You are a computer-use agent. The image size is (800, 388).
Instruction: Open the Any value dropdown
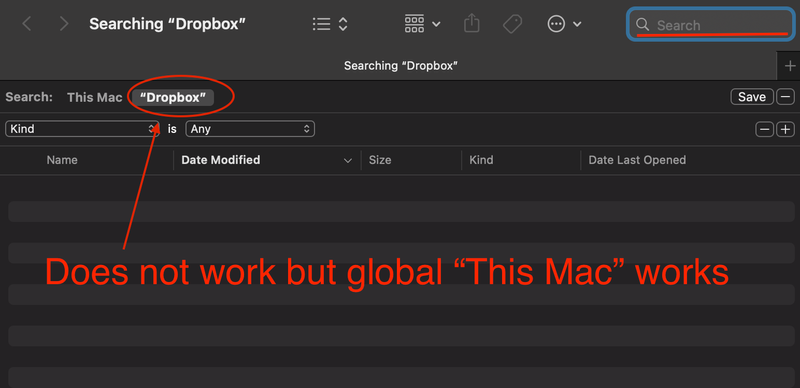tap(250, 129)
